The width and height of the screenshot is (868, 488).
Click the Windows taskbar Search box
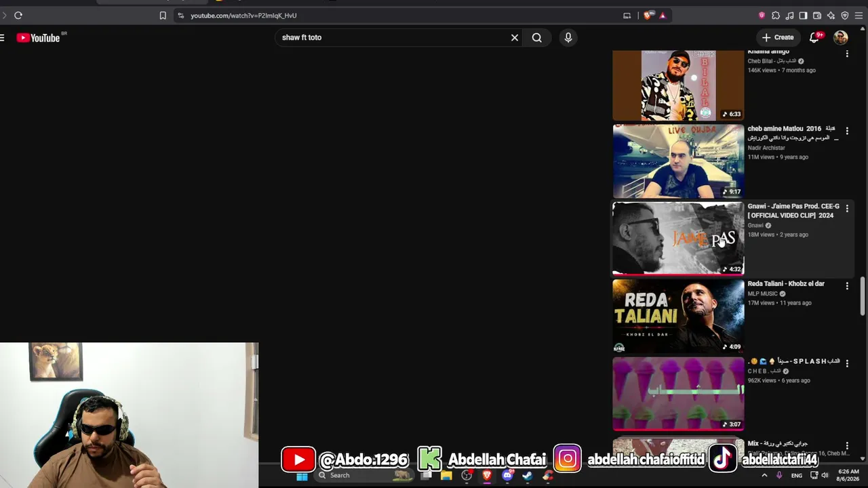[x=364, y=476]
